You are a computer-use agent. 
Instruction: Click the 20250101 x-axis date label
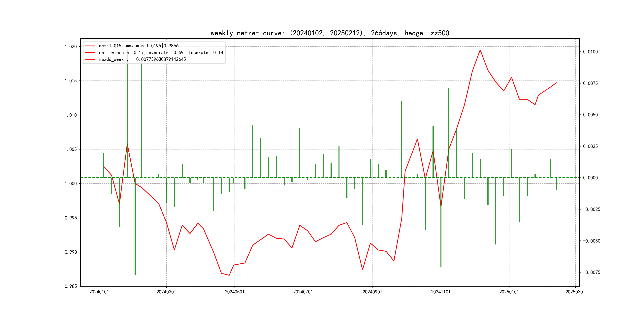click(509, 292)
